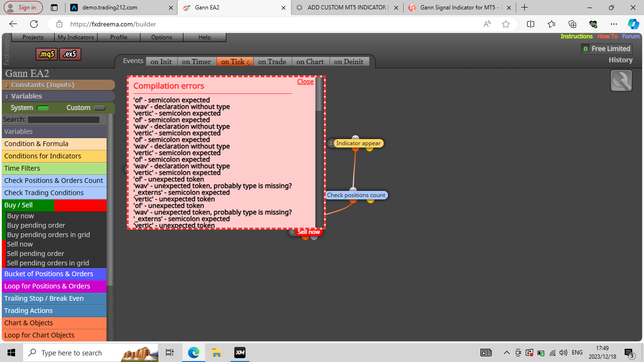This screenshot has height=362, width=644.
Task: Open browser essentials heart icon
Action: coord(593,24)
